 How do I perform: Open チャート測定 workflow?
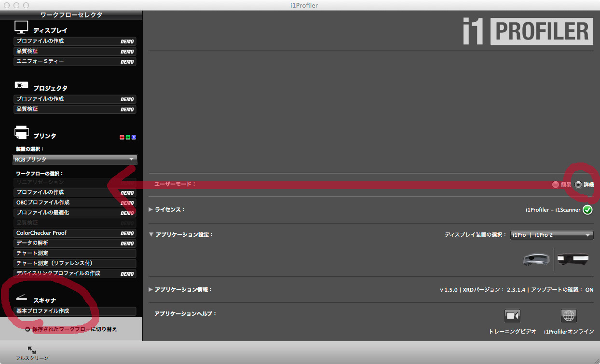coord(75,254)
